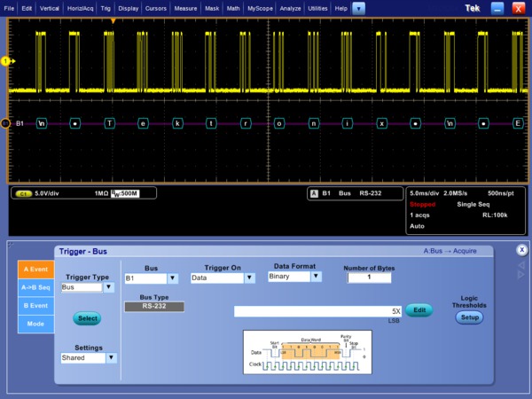Click the channel 1 ground reference marker

5,60
